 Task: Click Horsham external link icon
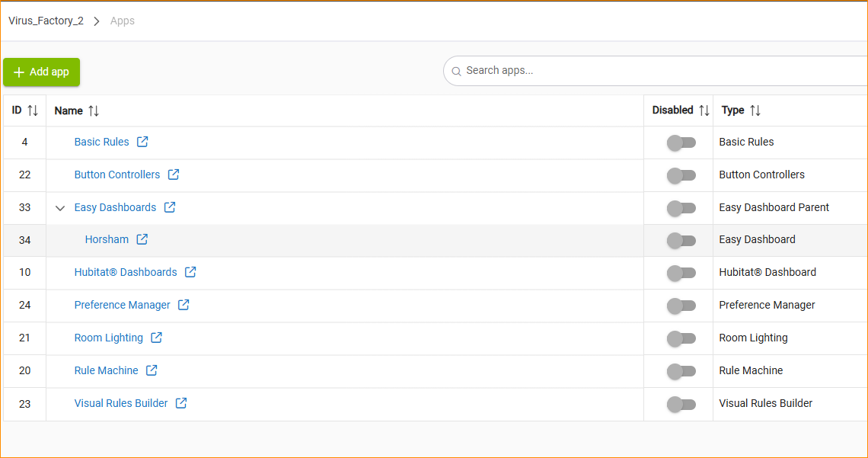click(142, 239)
